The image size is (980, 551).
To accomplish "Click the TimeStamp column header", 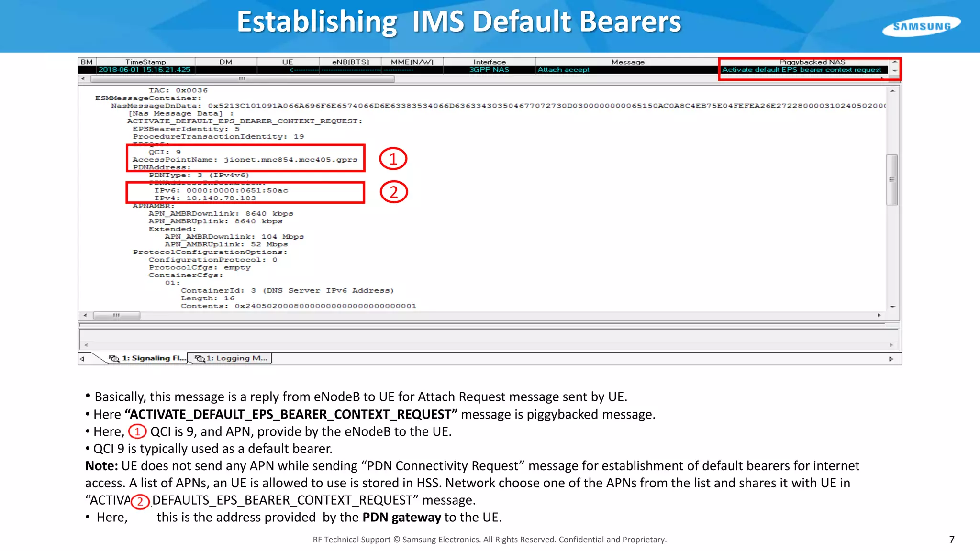I will (145, 62).
